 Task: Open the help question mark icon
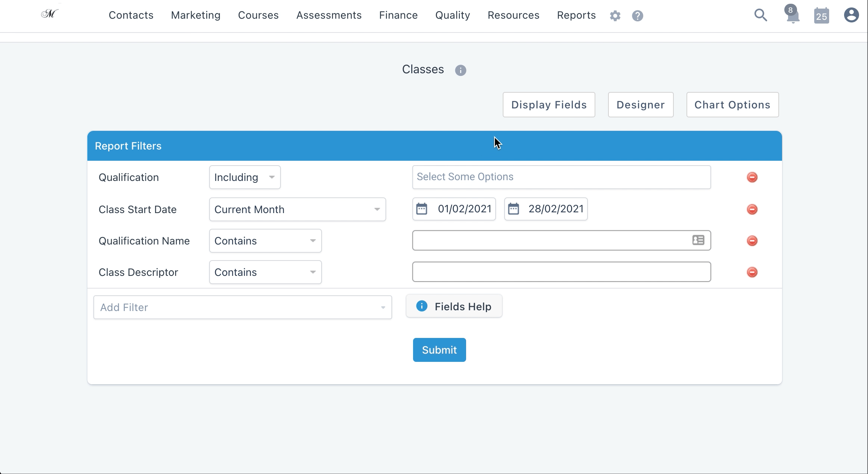click(x=638, y=16)
